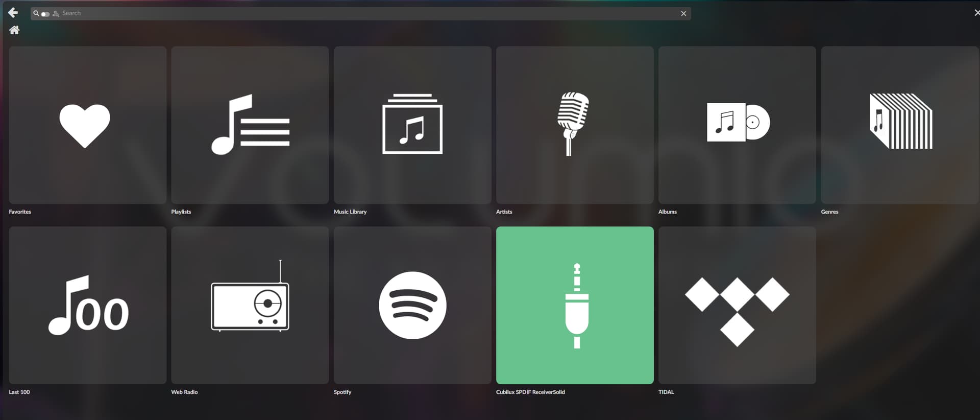Click the artist search icon

(x=56, y=14)
